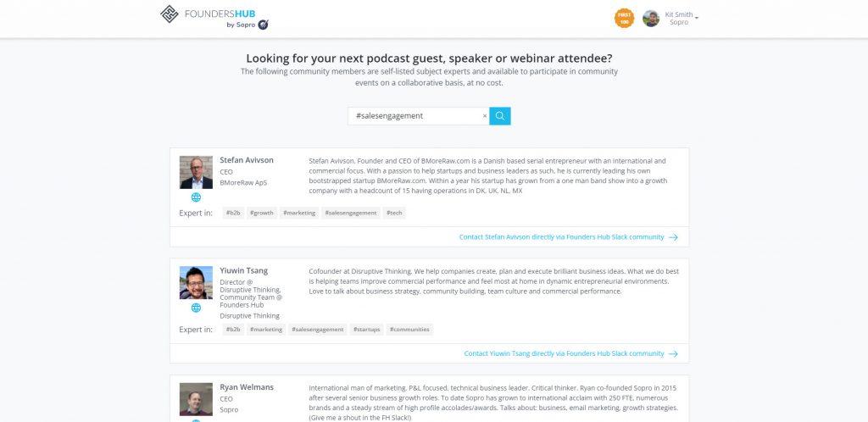The height and width of the screenshot is (422, 868).
Task: Click Yiuwin Tsang's profile photo
Action: click(x=196, y=282)
